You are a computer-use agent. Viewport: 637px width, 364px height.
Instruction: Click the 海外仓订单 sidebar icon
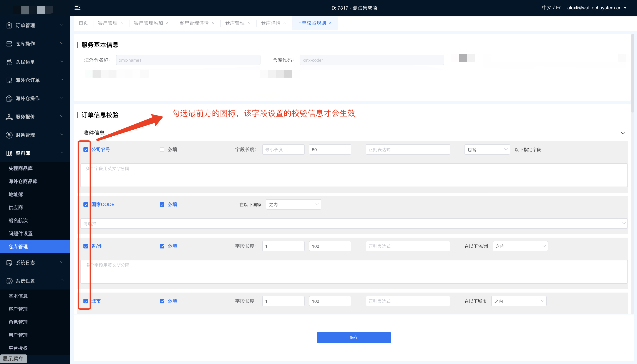click(x=9, y=80)
